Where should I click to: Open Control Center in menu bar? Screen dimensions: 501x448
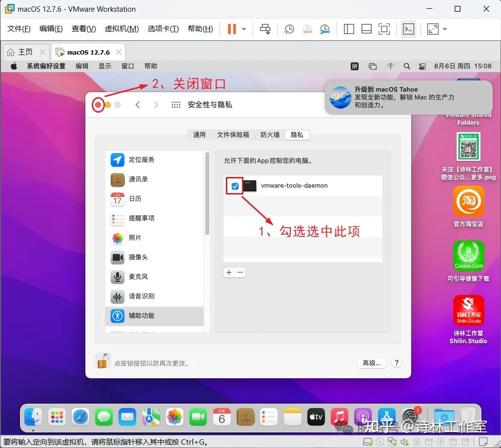(422, 66)
